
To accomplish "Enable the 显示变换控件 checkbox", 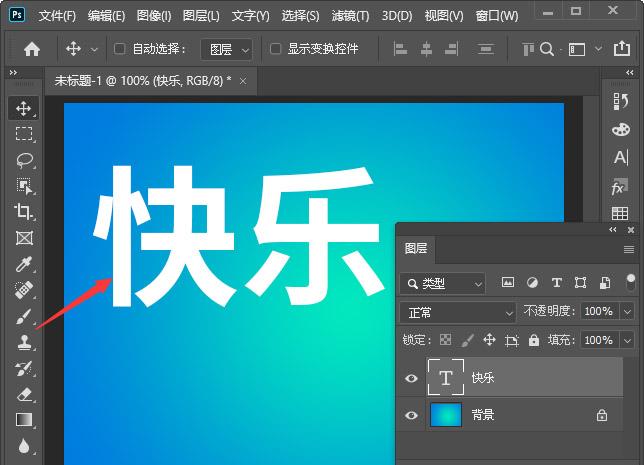I will click(x=275, y=49).
